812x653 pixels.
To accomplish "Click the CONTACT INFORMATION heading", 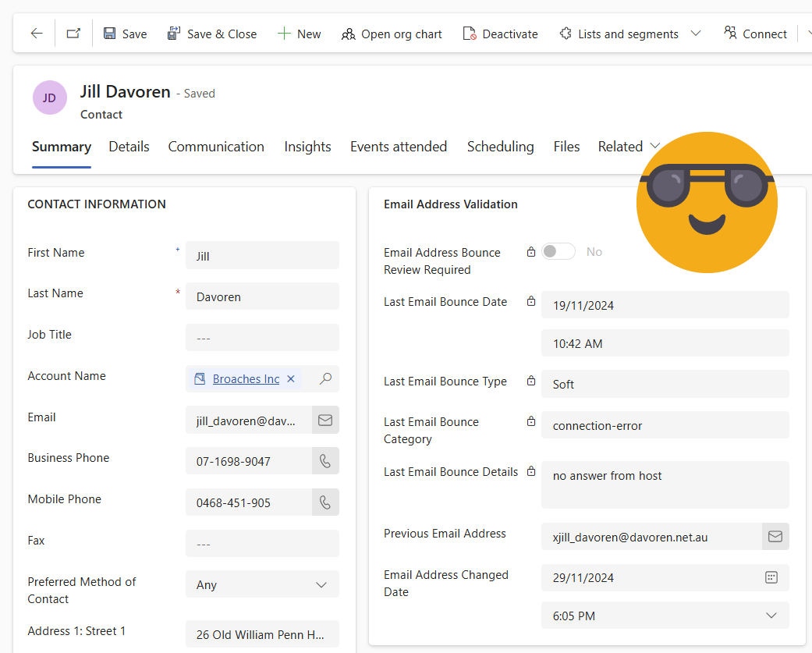I will click(x=97, y=204).
